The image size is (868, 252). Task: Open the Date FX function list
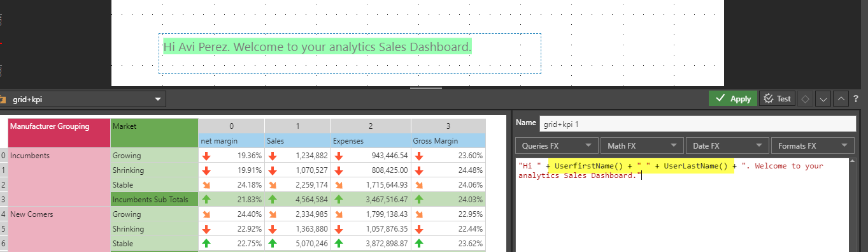pos(727,146)
